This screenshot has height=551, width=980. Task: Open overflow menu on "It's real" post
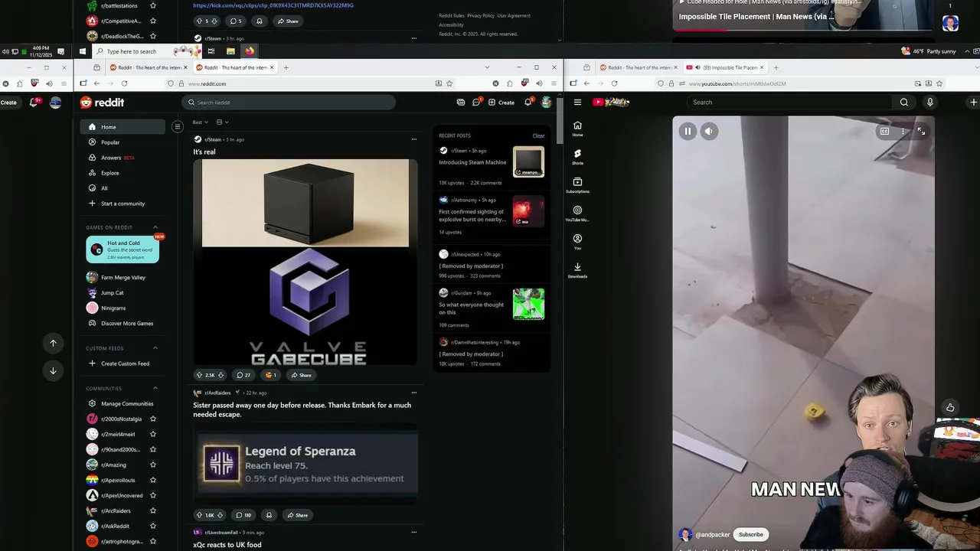point(414,139)
